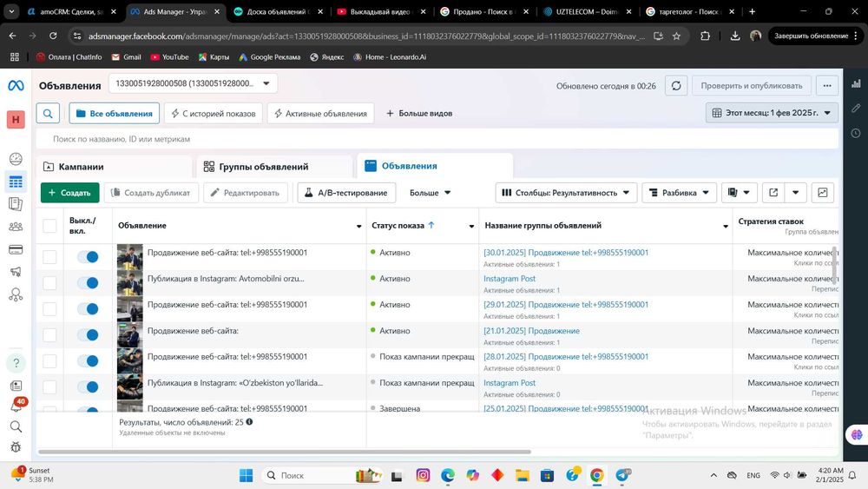Open the charts view icon button
Viewport: 868px width, 489px height.
tap(823, 193)
